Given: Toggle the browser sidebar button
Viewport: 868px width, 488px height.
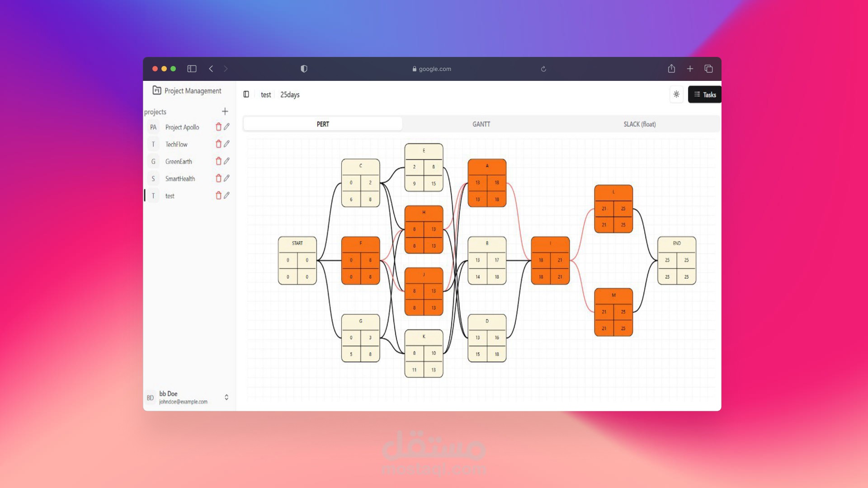Looking at the screenshot, I should coord(192,69).
